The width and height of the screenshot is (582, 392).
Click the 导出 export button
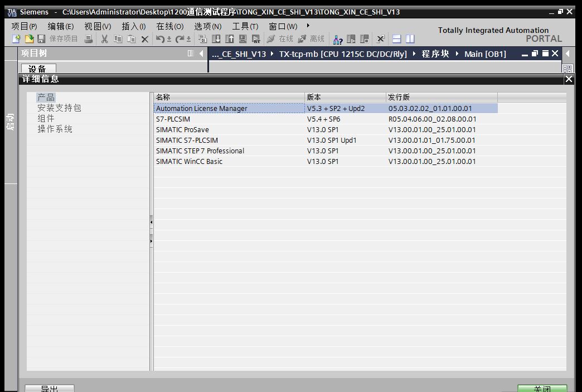click(x=50, y=388)
